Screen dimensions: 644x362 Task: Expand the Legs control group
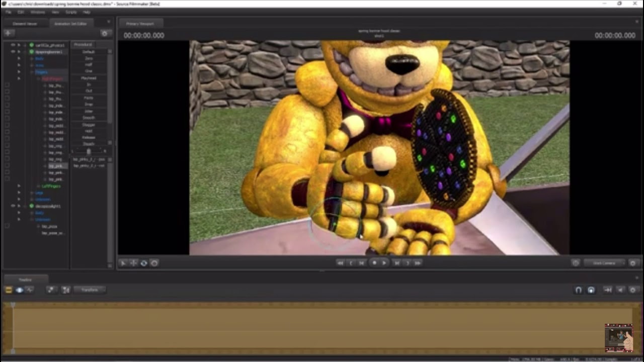point(32,193)
